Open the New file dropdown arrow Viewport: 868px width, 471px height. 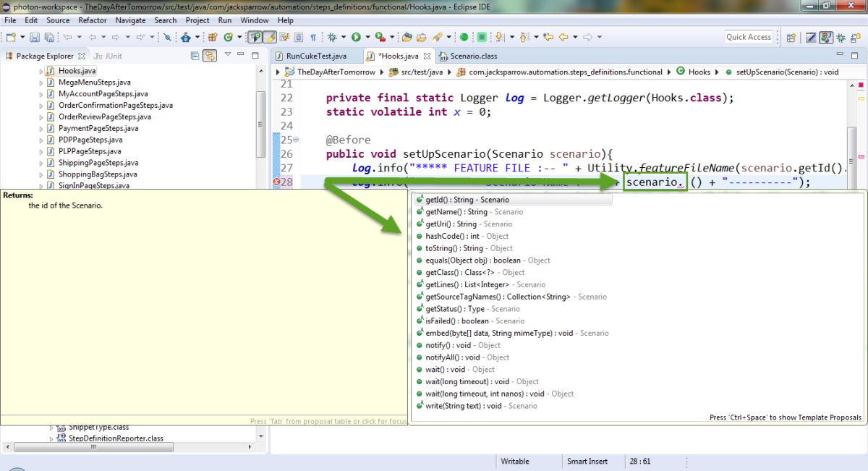click(22, 37)
